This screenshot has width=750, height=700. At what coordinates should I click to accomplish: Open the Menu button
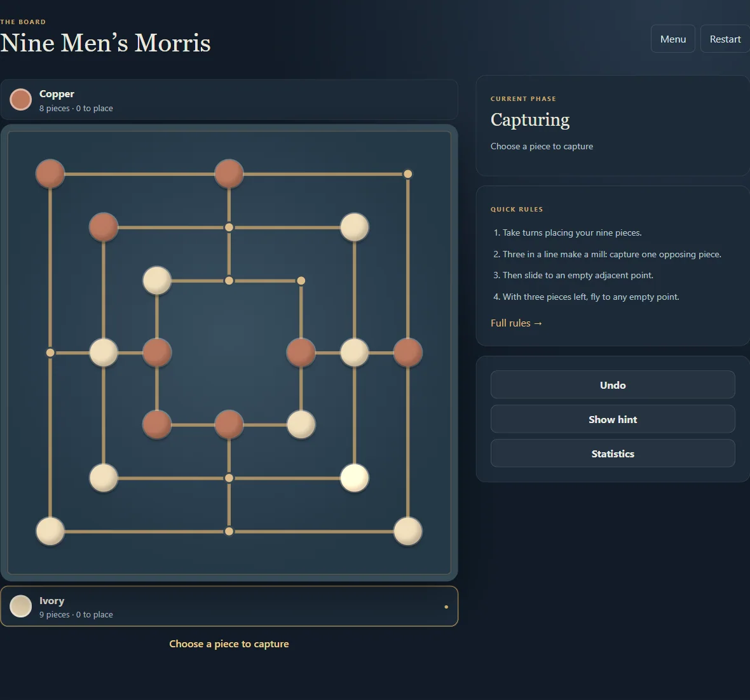(673, 39)
